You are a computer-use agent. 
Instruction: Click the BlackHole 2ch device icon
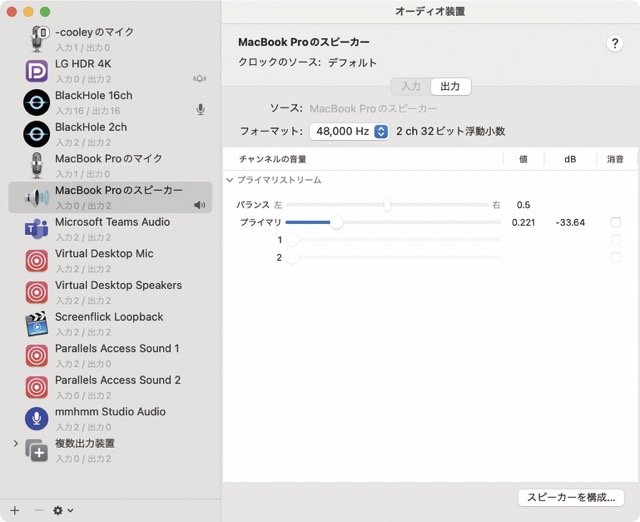[x=37, y=134]
